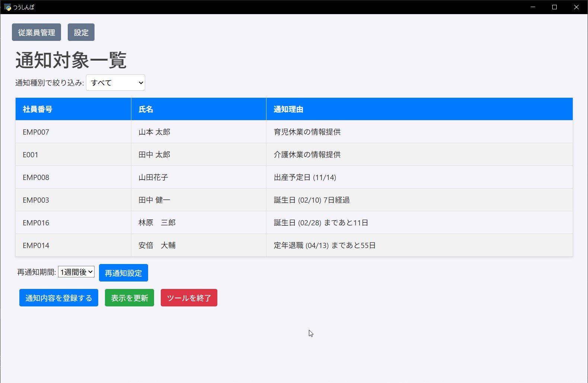This screenshot has height=383, width=588.
Task: Select the E001 row's 田中 太郎 cell
Action: (x=154, y=155)
